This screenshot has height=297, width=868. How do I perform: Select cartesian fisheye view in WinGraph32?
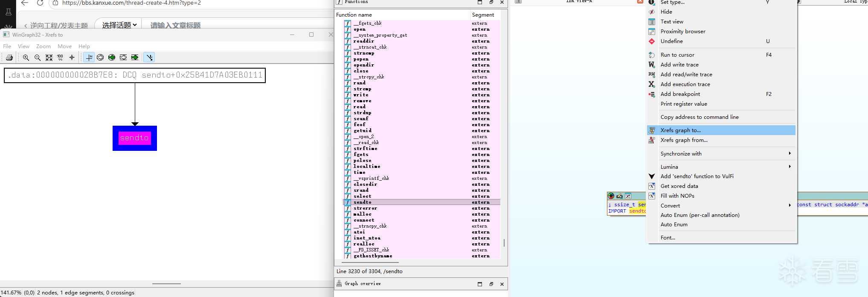click(x=123, y=58)
